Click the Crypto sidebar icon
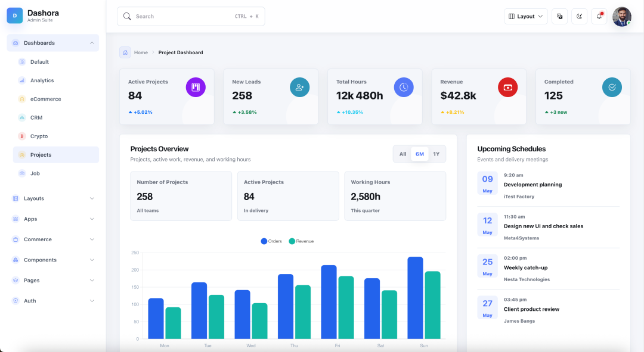Screen dimensions: 644x352 (x=22, y=136)
